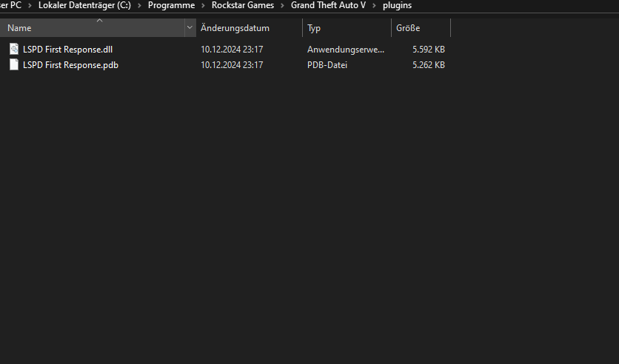Viewport: 619px width, 364px height.
Task: Click the plugins breadcrumb segment
Action: 397,6
